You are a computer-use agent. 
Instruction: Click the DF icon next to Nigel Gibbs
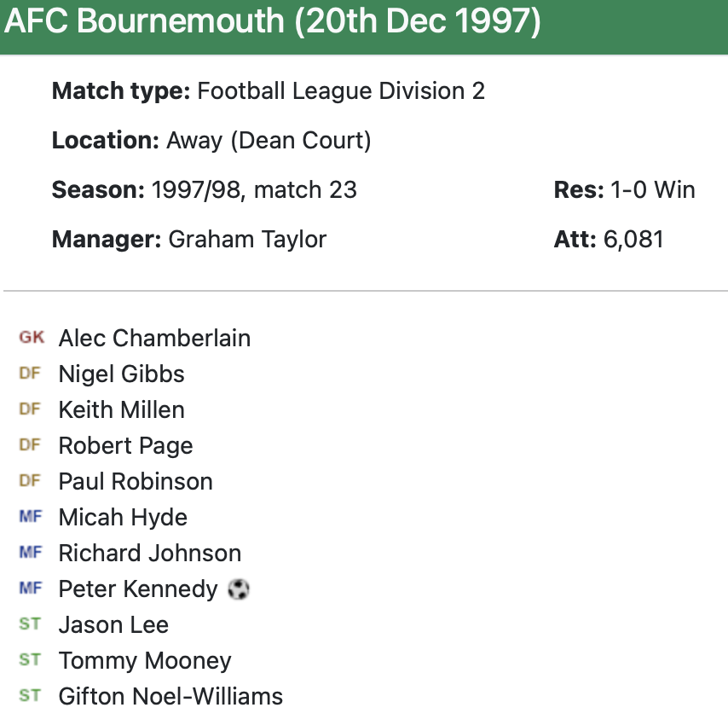tap(30, 374)
